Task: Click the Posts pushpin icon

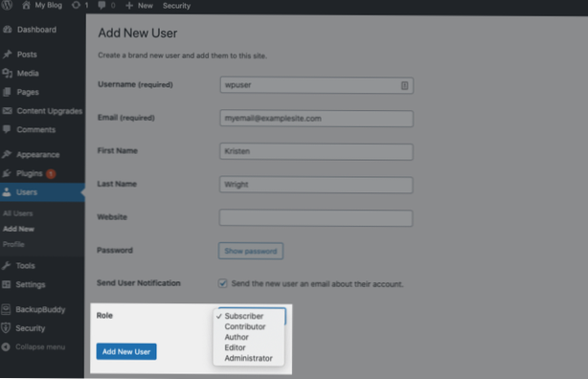Action: (7, 55)
